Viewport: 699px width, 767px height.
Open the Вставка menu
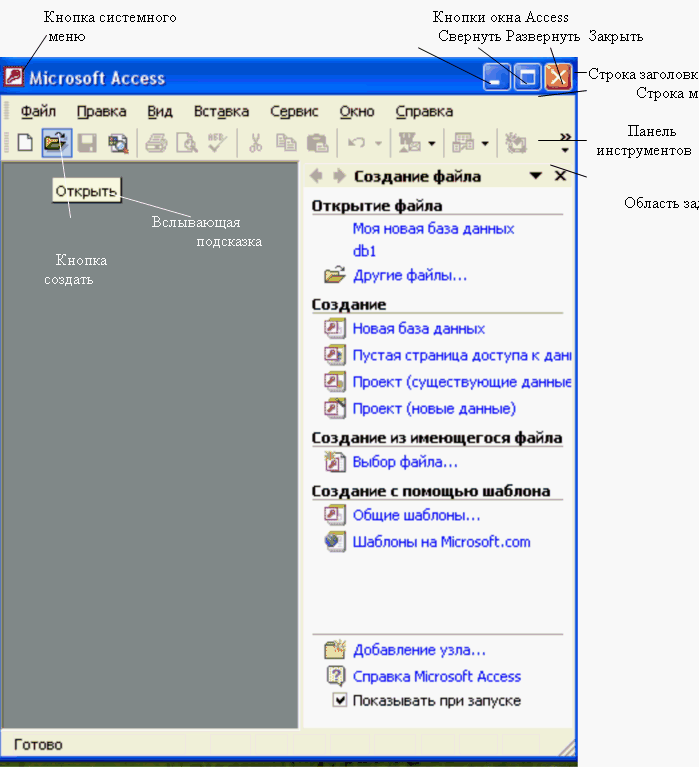coord(221,112)
